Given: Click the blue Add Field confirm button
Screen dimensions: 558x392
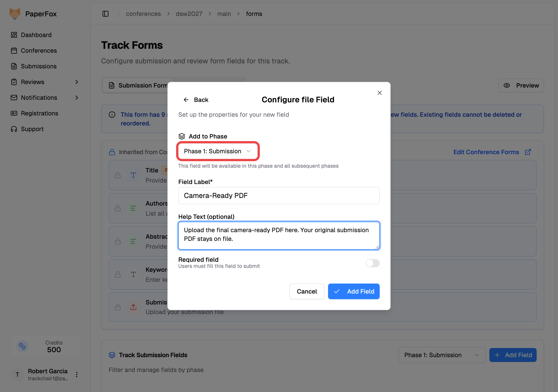Looking at the screenshot, I should pyautogui.click(x=354, y=291).
